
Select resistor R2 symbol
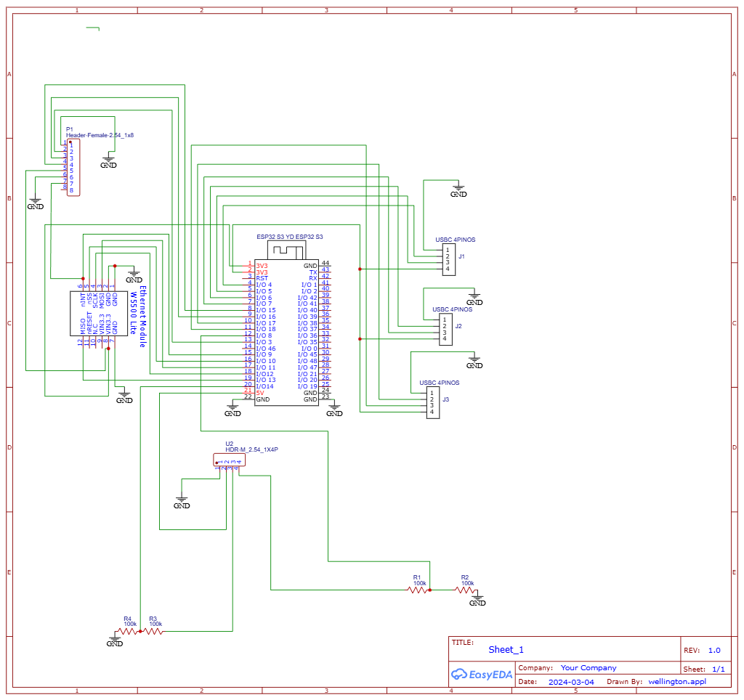click(x=466, y=590)
